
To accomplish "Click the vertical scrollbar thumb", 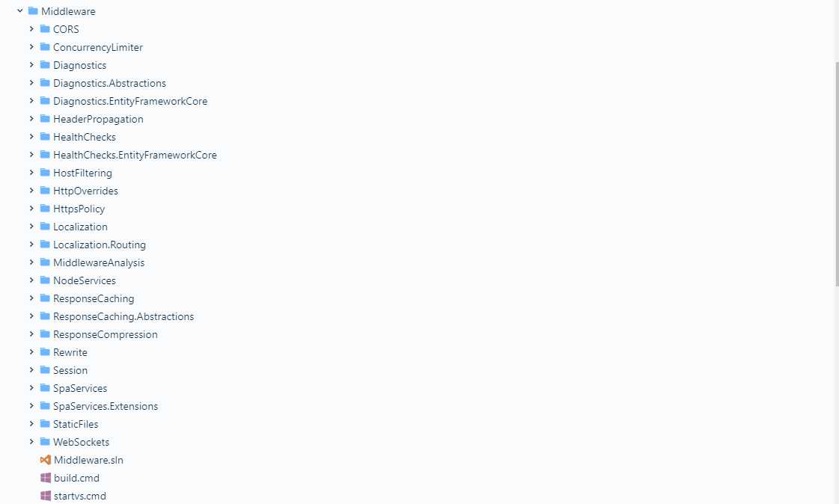I will click(836, 173).
